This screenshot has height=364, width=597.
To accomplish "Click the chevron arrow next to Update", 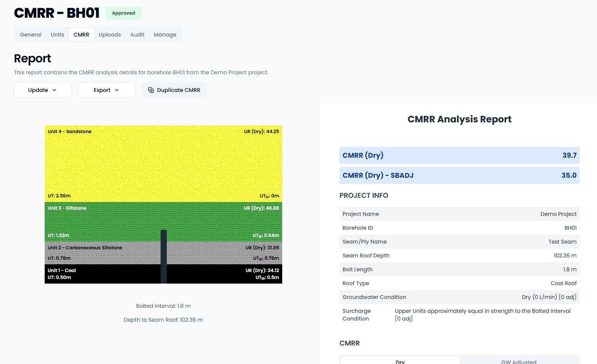I will tap(54, 90).
